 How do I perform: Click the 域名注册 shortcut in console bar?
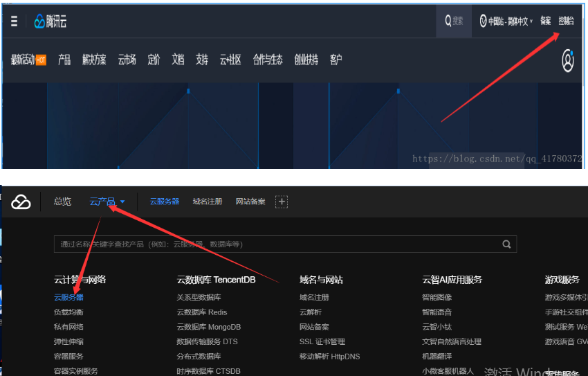tap(208, 202)
